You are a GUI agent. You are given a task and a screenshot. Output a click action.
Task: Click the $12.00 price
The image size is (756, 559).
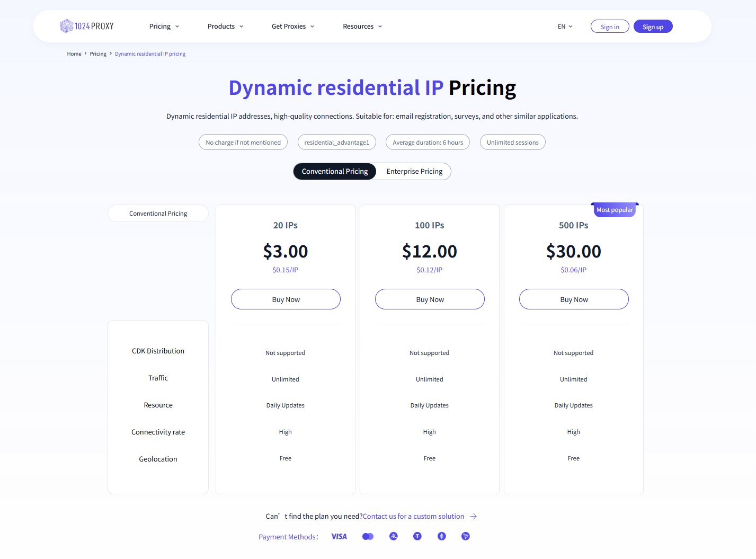430,251
